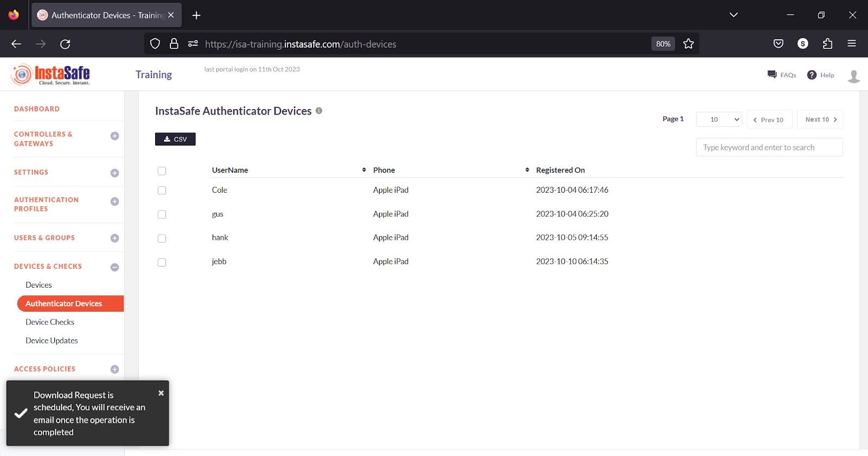Go to Next 10 results

pos(820,119)
